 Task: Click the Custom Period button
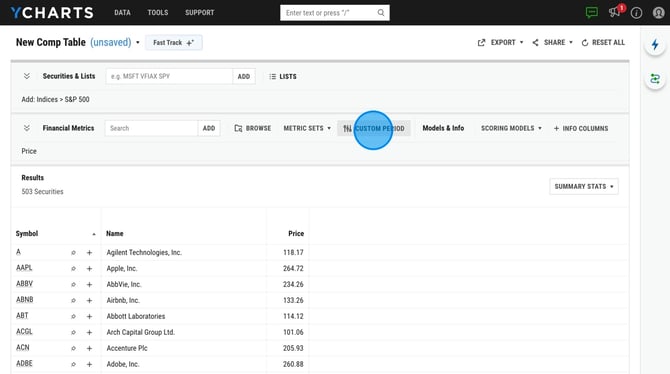pos(374,128)
